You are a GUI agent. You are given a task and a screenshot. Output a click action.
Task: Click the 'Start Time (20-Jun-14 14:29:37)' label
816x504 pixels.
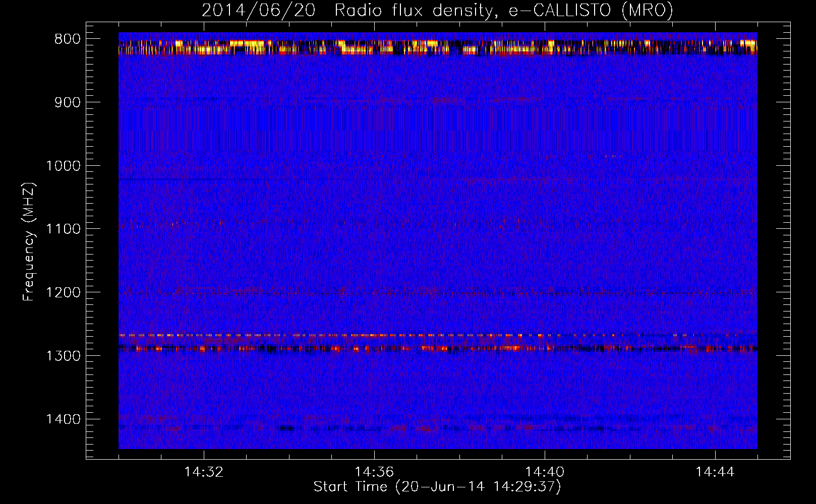point(437,487)
